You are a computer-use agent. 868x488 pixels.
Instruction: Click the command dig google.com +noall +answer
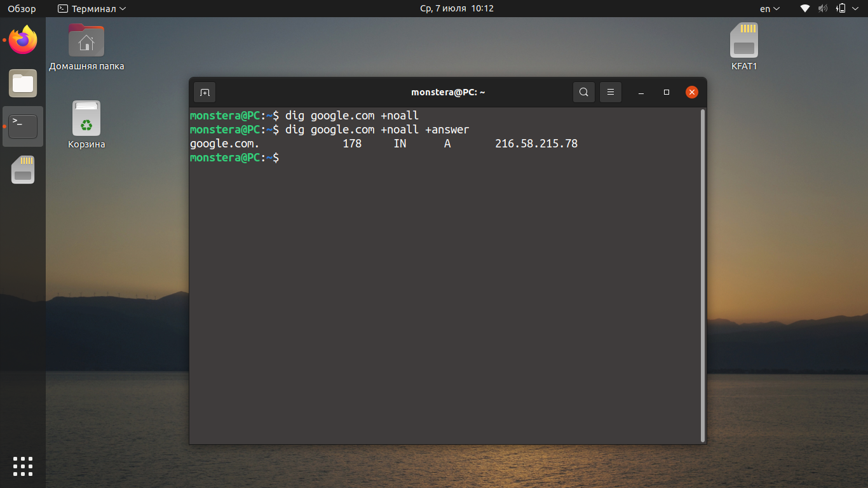(x=377, y=130)
